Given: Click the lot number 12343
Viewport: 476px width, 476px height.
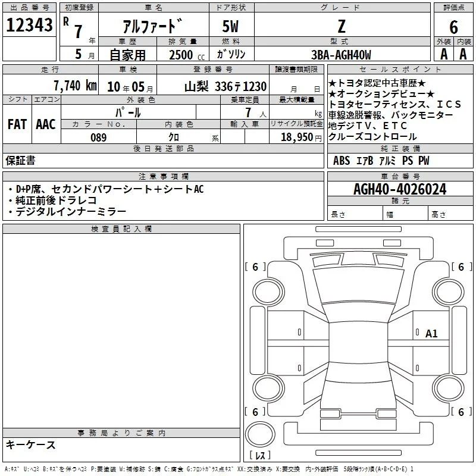Looking at the screenshot, I should pos(29,25).
